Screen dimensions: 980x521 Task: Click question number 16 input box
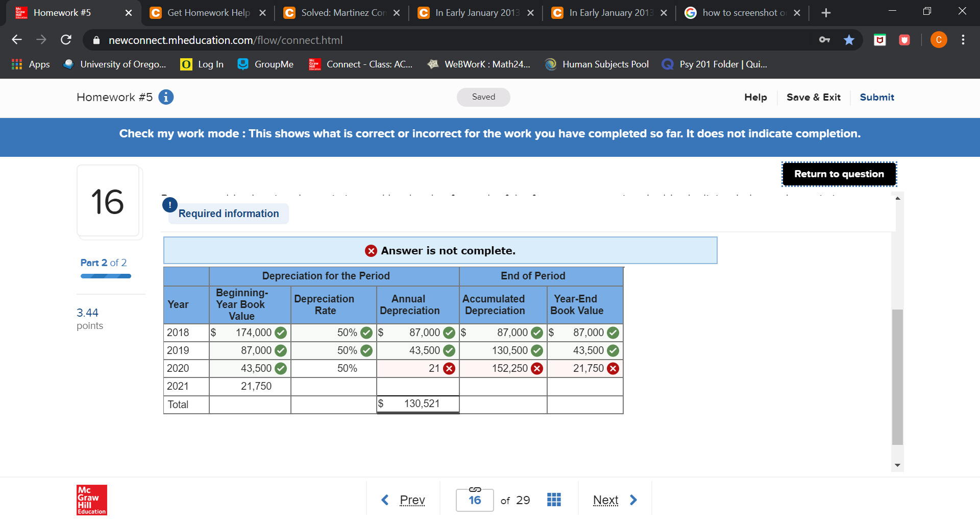click(475, 500)
